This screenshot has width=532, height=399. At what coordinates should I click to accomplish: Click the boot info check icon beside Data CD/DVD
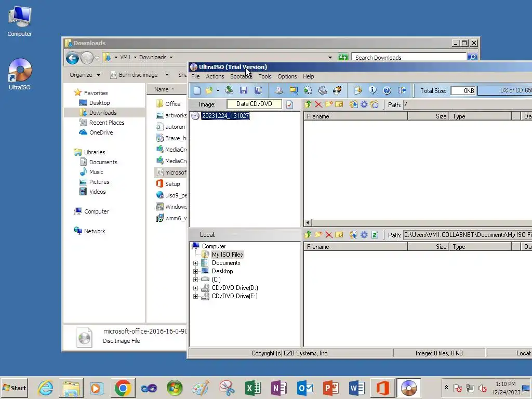[x=289, y=104]
